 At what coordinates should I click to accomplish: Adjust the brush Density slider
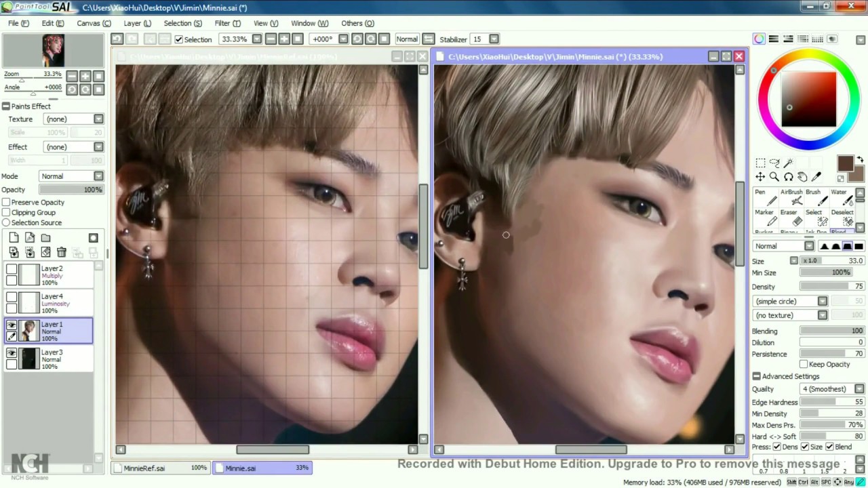[x=831, y=287]
